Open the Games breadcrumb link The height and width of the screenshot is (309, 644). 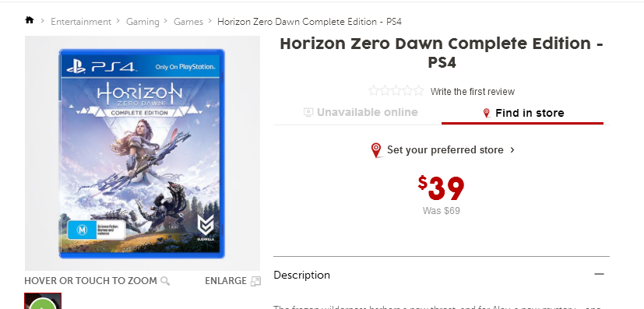point(188,21)
